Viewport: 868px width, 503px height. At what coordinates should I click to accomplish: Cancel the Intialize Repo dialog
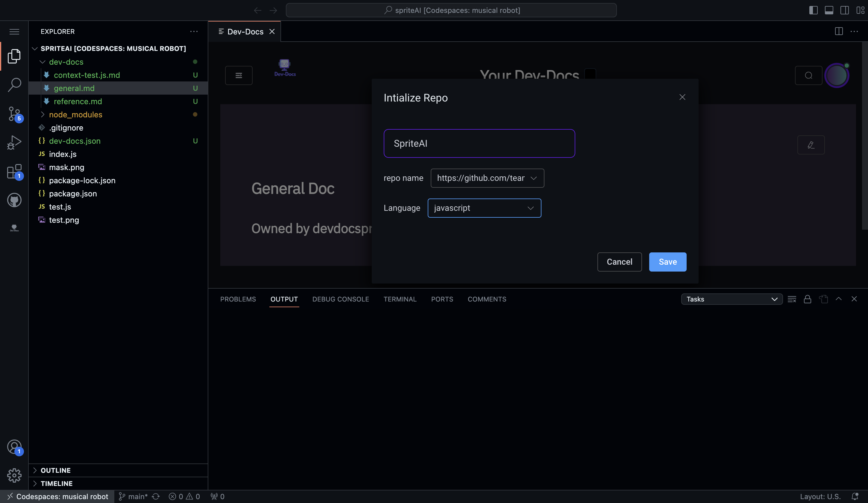point(619,262)
